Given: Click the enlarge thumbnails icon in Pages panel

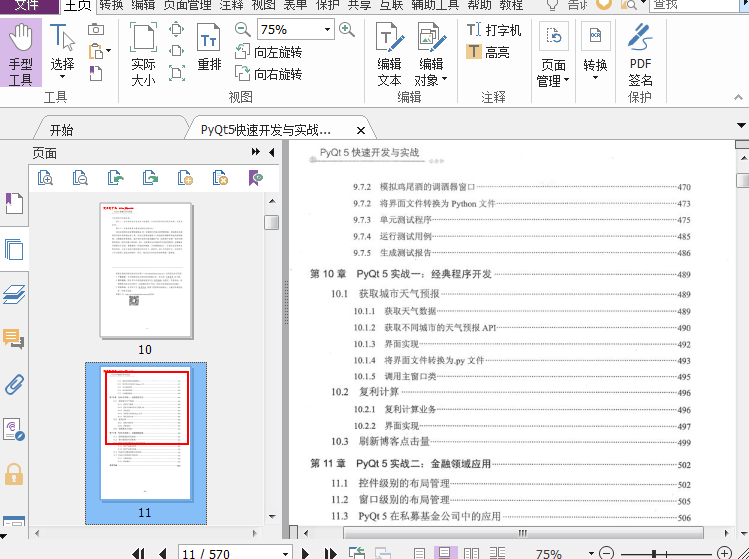Looking at the screenshot, I should 45,178.
